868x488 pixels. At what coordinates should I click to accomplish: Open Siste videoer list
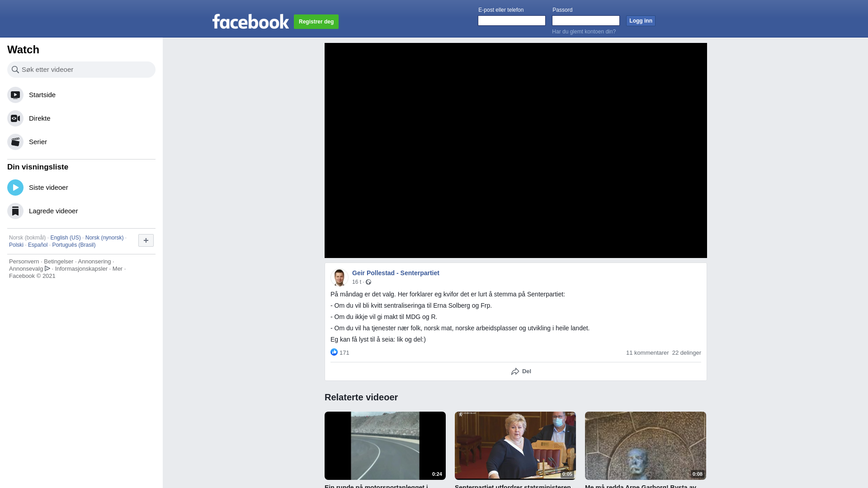pyautogui.click(x=81, y=188)
